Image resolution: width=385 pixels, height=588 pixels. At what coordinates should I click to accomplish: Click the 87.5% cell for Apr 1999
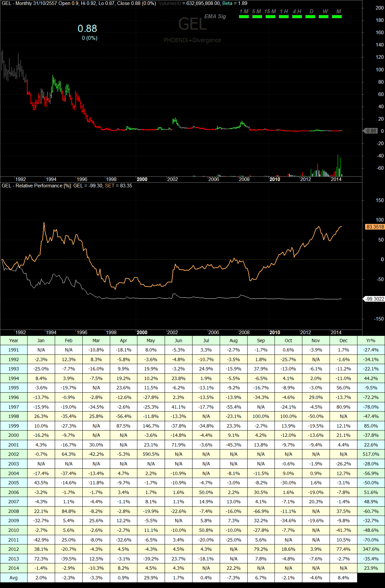click(123, 426)
